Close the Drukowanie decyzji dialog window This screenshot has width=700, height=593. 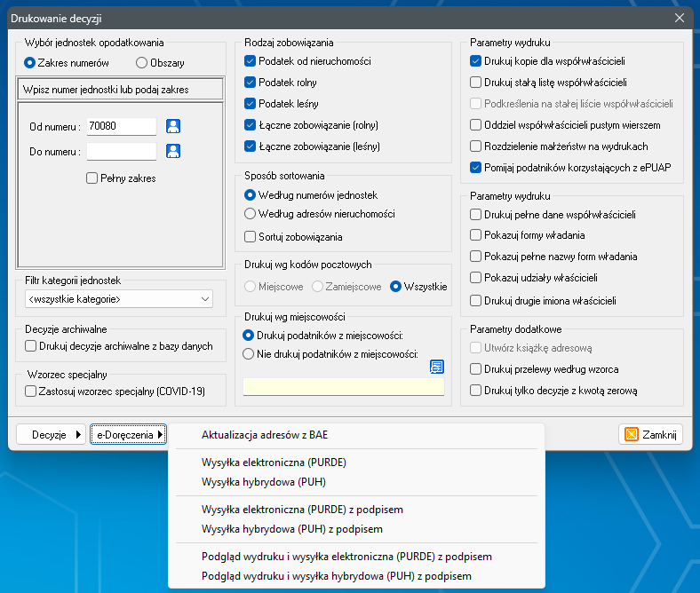pyautogui.click(x=680, y=18)
